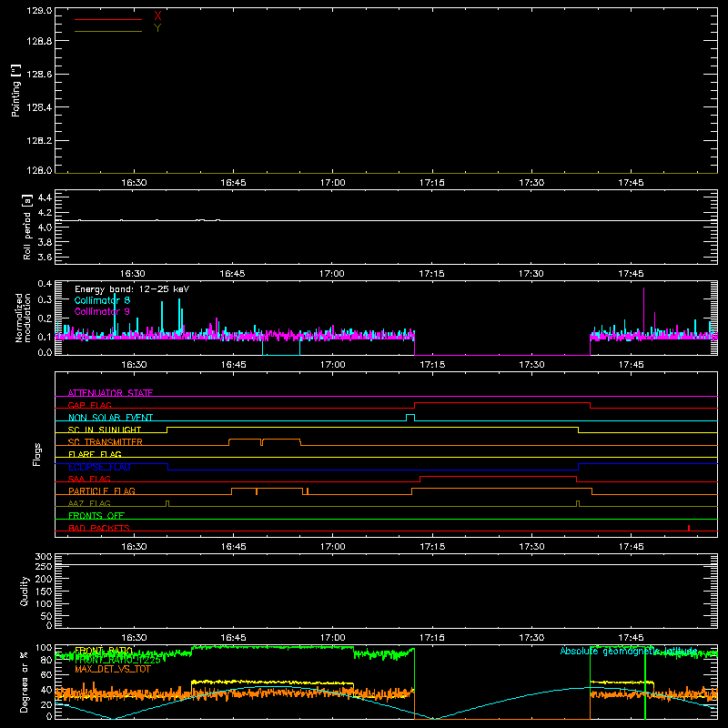Click the 'Absolute geomagnetic latitude' label
The height and width of the screenshot is (728, 728).
click(x=629, y=652)
